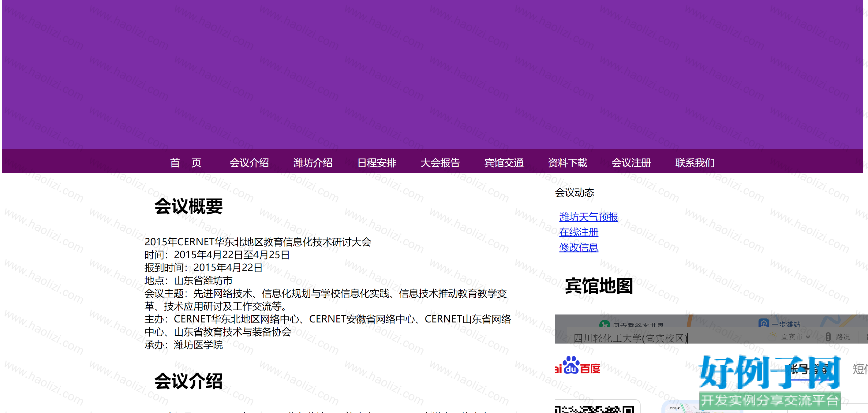Open the 潍坊介绍 navigation item
Image resolution: width=868 pixels, height=413 pixels.
tap(313, 163)
